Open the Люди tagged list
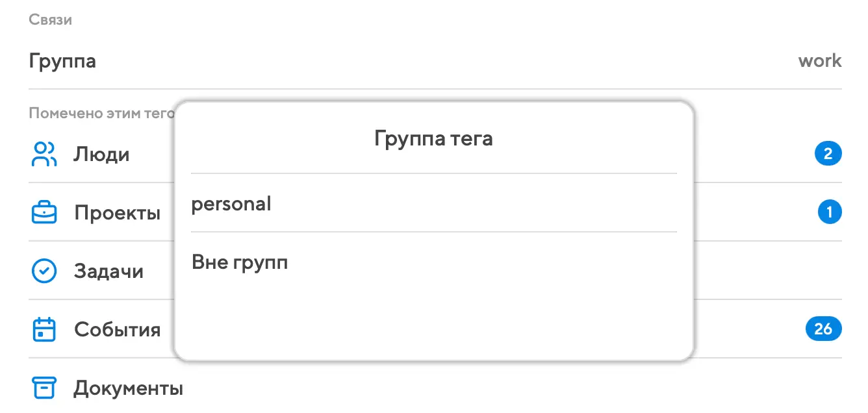868x413 pixels. [101, 155]
